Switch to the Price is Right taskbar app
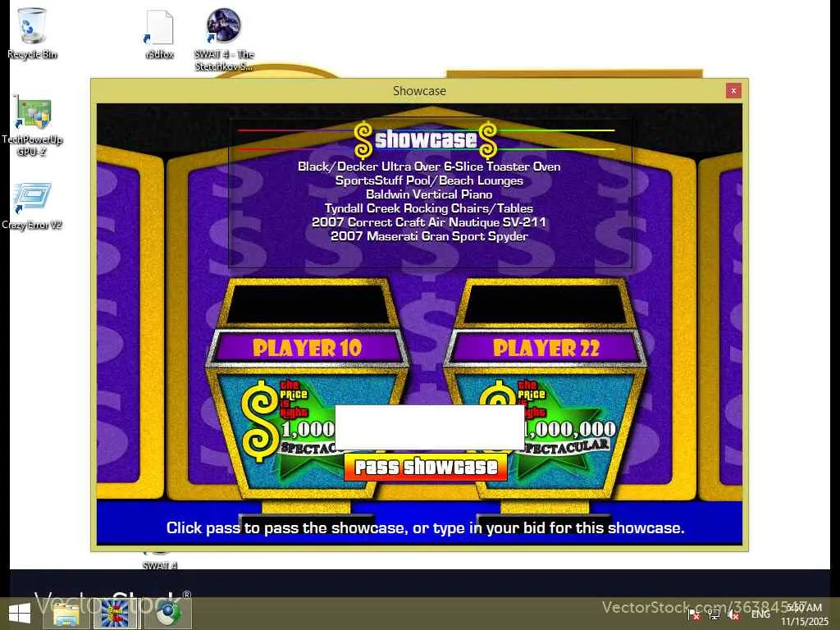Image resolution: width=840 pixels, height=630 pixels. (x=115, y=614)
